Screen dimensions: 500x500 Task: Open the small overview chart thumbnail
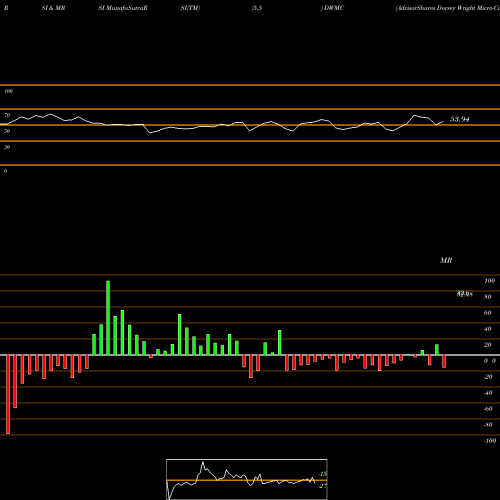pyautogui.click(x=247, y=479)
